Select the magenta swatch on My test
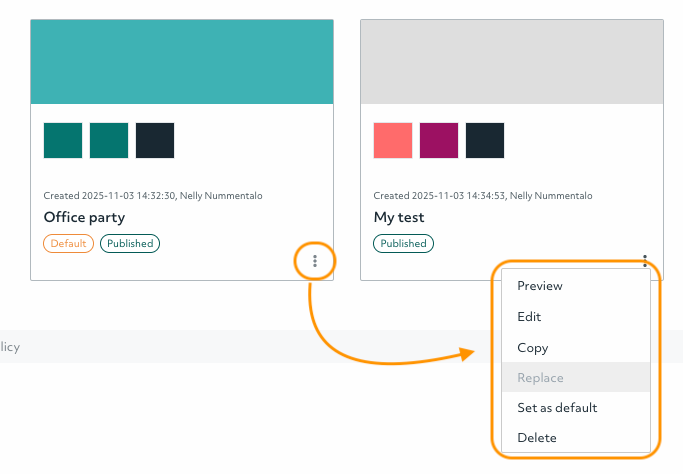The height and width of the screenshot is (474, 683). (x=439, y=141)
